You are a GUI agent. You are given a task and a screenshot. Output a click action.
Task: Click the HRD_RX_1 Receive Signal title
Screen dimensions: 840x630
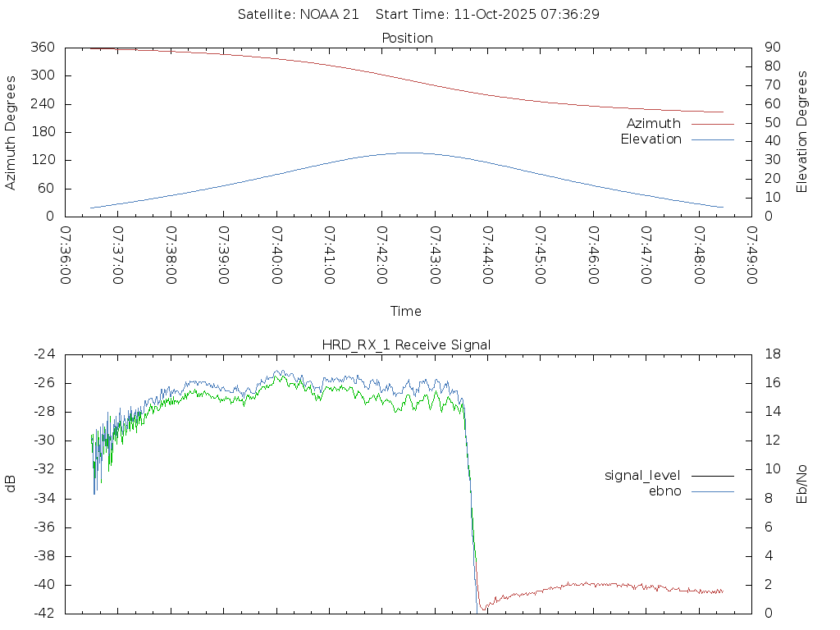(x=406, y=345)
